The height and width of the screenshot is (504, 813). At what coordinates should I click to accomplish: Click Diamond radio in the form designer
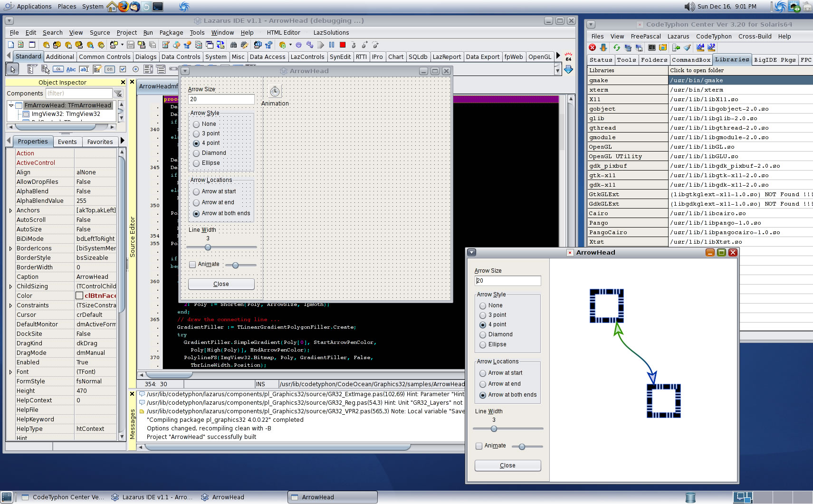196,153
